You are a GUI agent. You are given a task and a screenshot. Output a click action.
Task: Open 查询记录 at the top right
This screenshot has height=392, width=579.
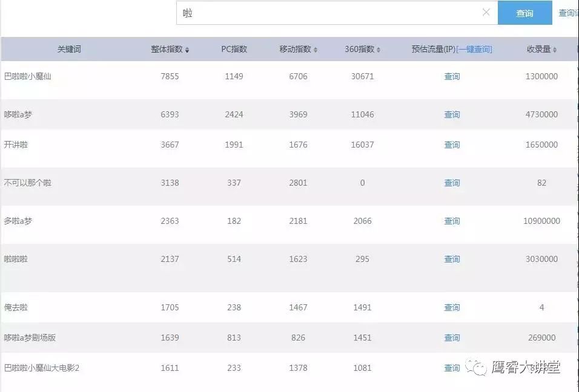568,13
